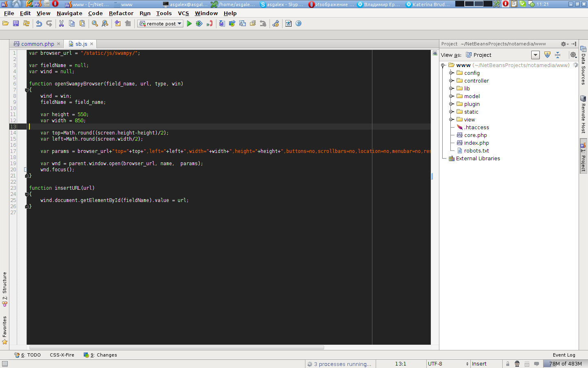Click the Collapse All icon in Project panel
Screen dimensions: 588x368
click(557, 55)
